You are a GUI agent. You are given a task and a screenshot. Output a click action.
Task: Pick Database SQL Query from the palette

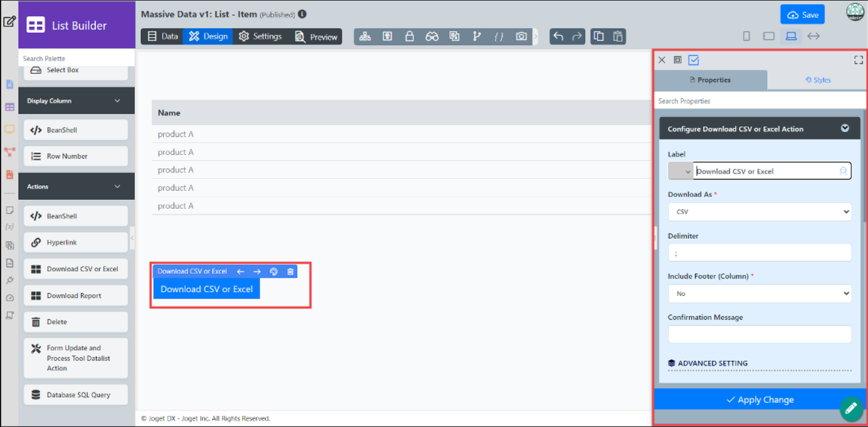[76, 395]
